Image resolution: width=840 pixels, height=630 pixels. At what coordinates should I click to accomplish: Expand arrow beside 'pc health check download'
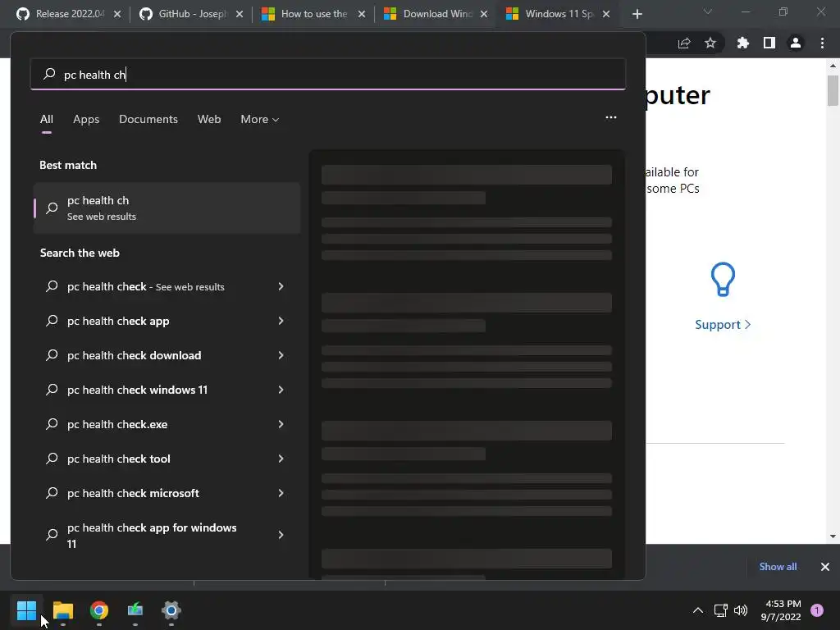coord(281,355)
